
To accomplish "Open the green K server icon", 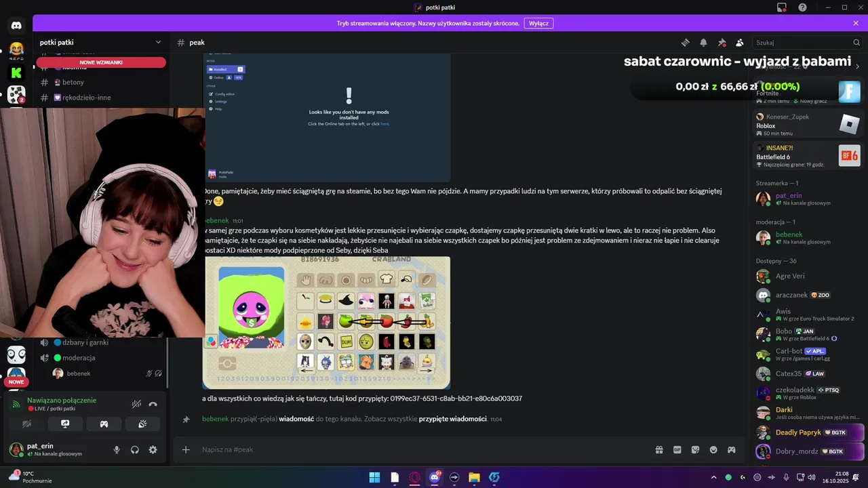I will click(16, 72).
